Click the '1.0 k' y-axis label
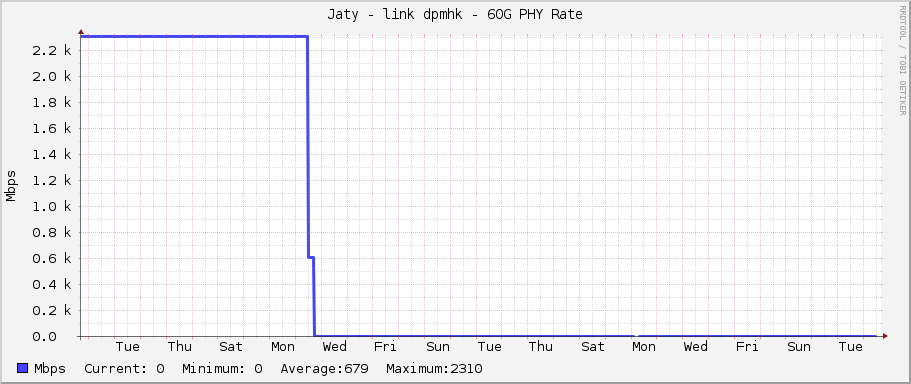The height and width of the screenshot is (384, 911). click(52, 207)
